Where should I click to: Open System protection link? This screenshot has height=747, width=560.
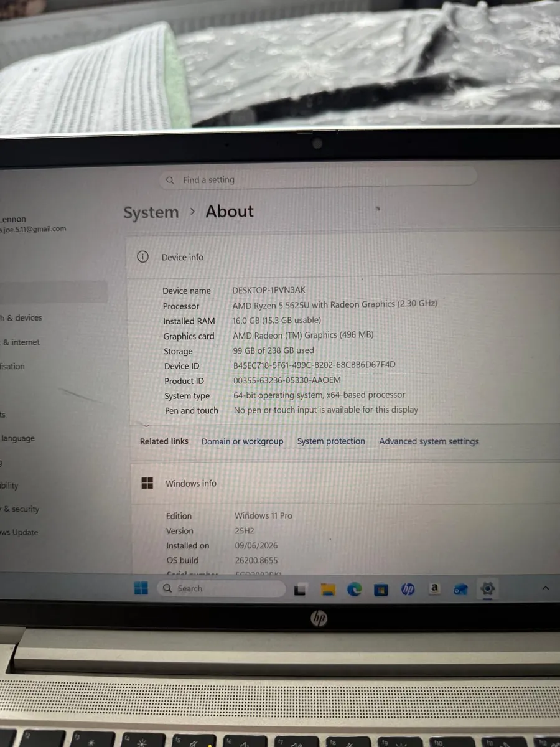click(331, 441)
